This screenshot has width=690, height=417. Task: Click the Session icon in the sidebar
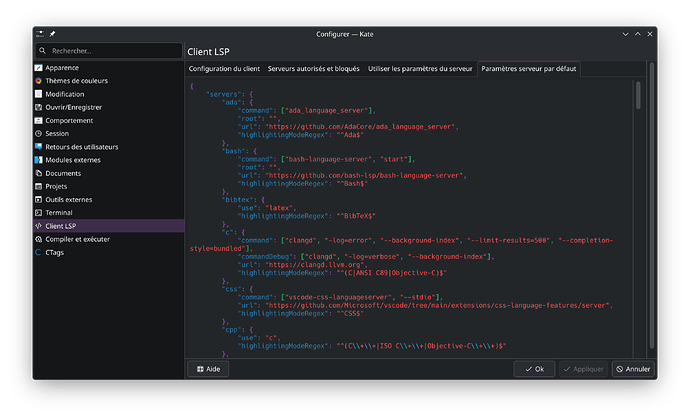[x=39, y=133]
